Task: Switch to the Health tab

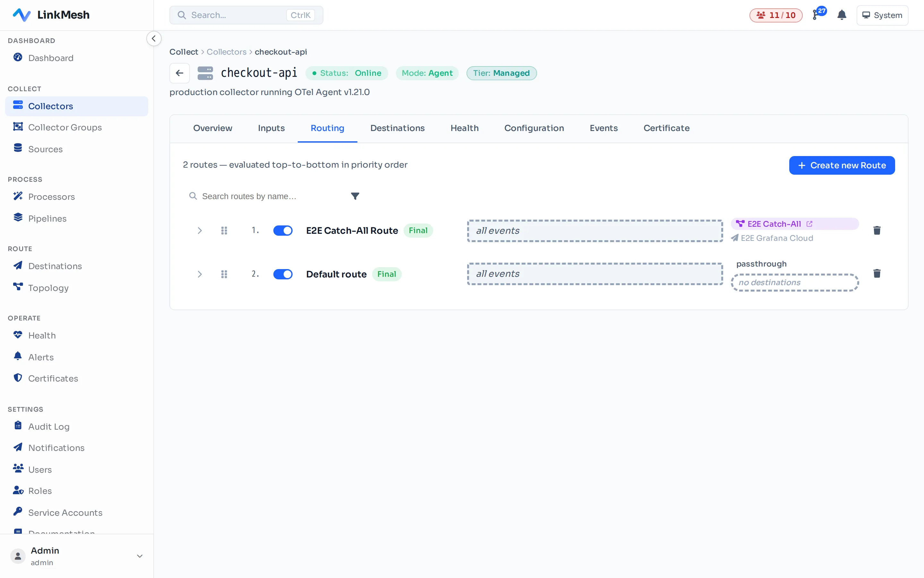Action: pyautogui.click(x=464, y=128)
